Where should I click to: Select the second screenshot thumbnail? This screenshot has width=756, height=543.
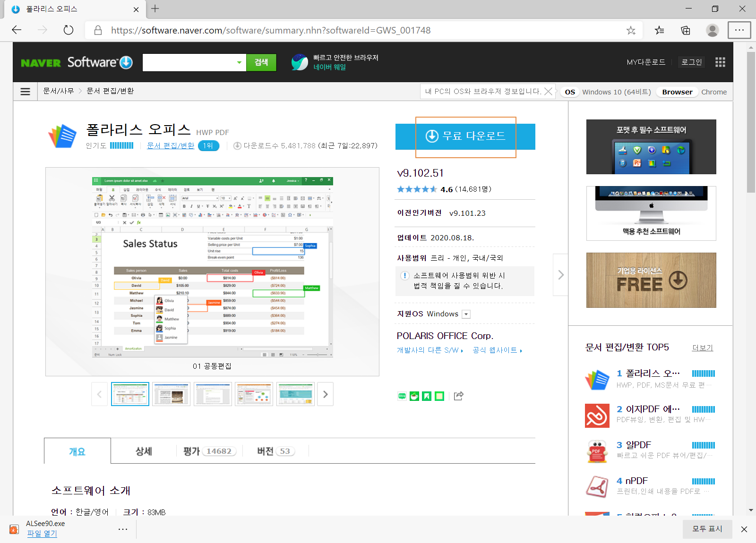[171, 394]
